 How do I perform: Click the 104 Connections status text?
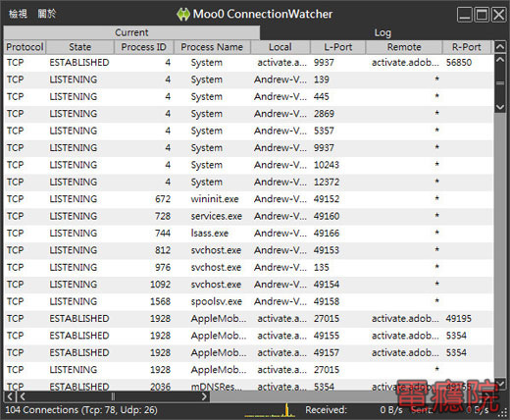click(81, 410)
